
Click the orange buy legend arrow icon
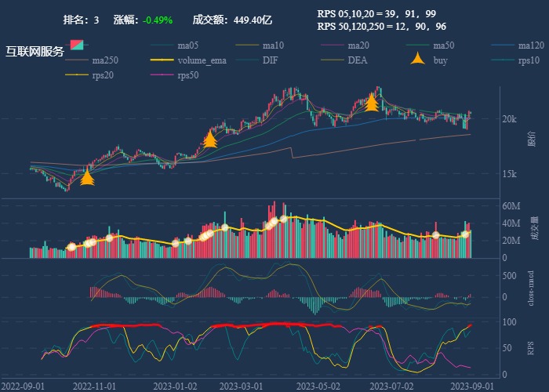coord(419,60)
